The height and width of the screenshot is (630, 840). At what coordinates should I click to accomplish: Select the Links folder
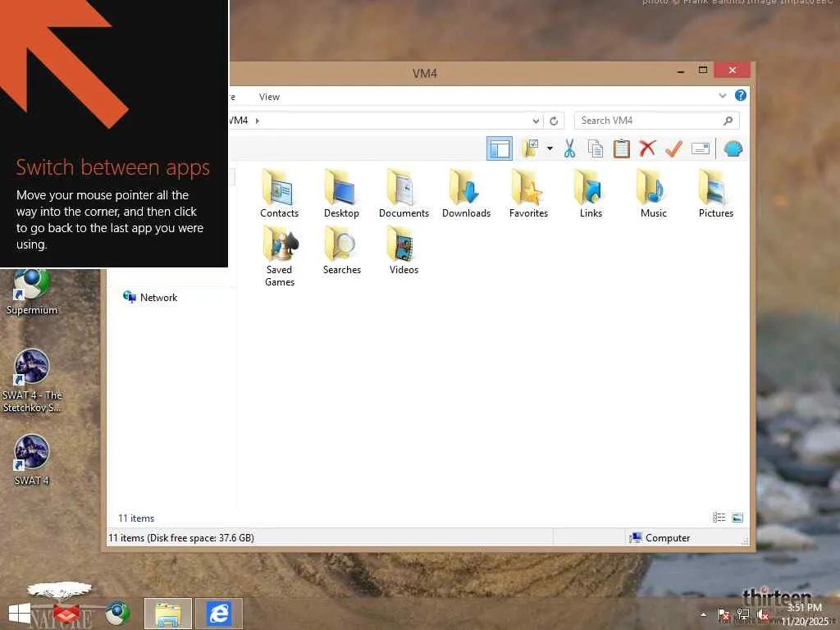point(591,194)
